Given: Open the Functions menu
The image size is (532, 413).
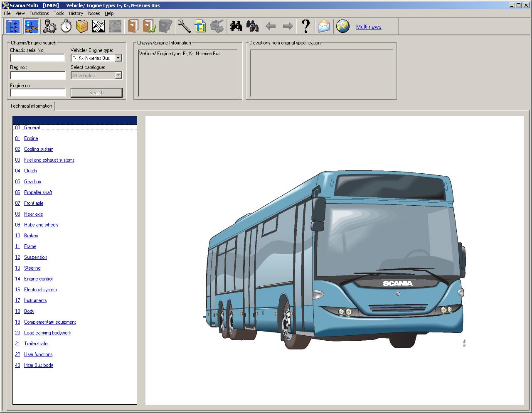Looking at the screenshot, I should 39,13.
